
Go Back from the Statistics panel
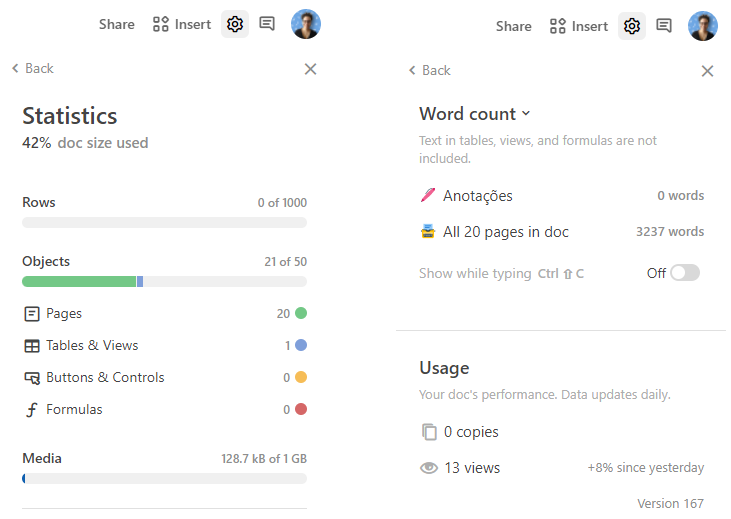click(33, 68)
